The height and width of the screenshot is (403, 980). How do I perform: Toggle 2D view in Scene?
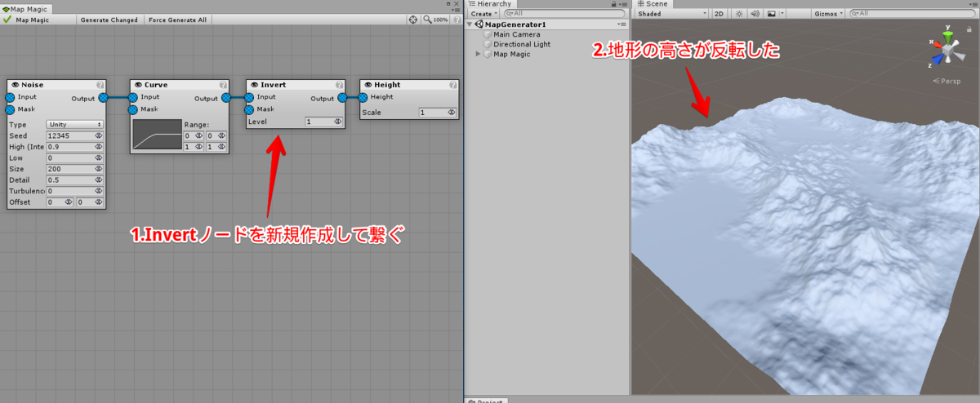coord(719,14)
